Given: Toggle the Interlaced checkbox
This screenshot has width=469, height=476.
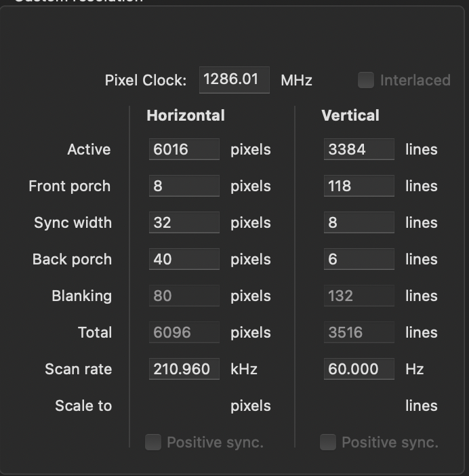Looking at the screenshot, I should (366, 80).
